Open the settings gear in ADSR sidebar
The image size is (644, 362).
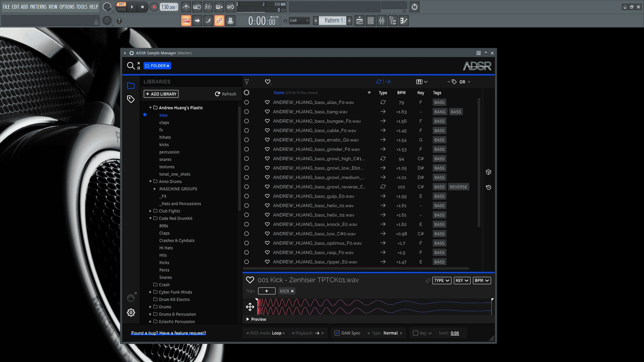coord(131,313)
